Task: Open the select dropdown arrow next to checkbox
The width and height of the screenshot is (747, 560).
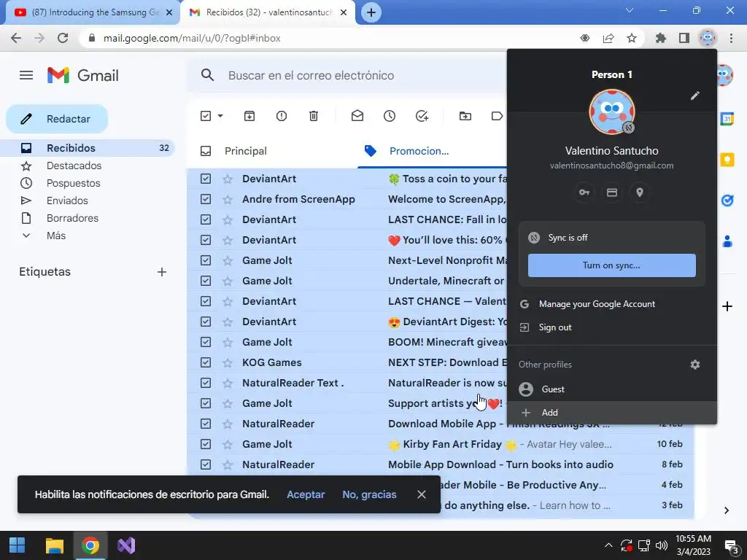Action: click(x=220, y=116)
